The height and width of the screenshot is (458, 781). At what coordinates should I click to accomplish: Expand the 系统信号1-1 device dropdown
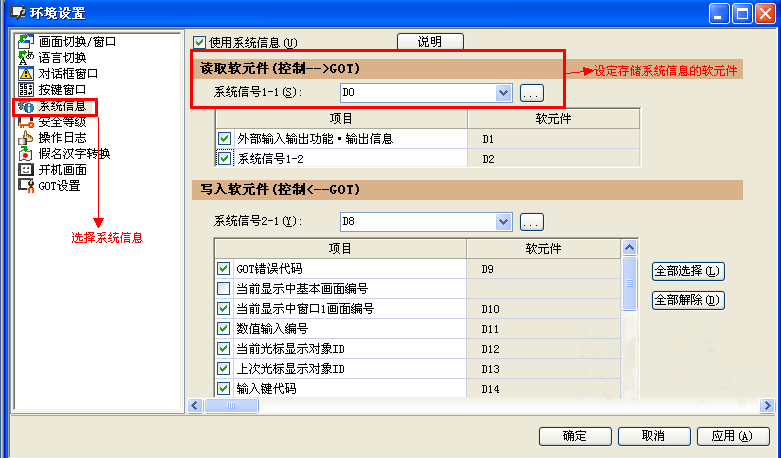[x=503, y=93]
